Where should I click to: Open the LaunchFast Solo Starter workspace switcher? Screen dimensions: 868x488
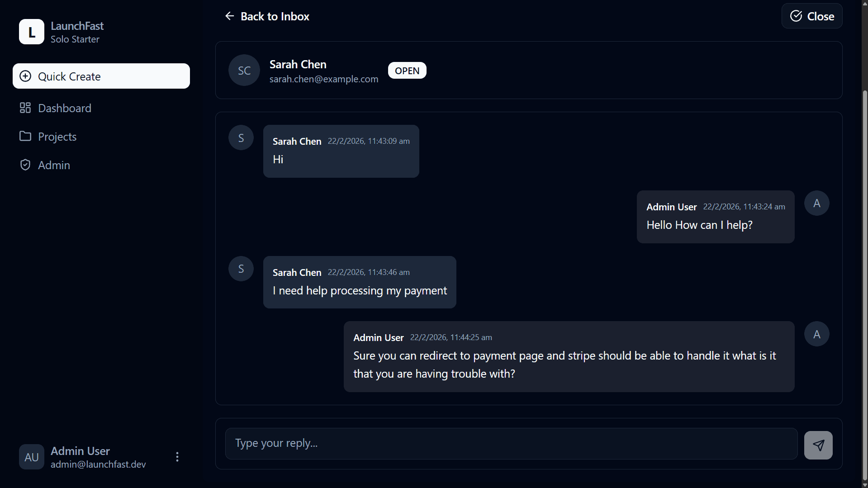(x=77, y=32)
